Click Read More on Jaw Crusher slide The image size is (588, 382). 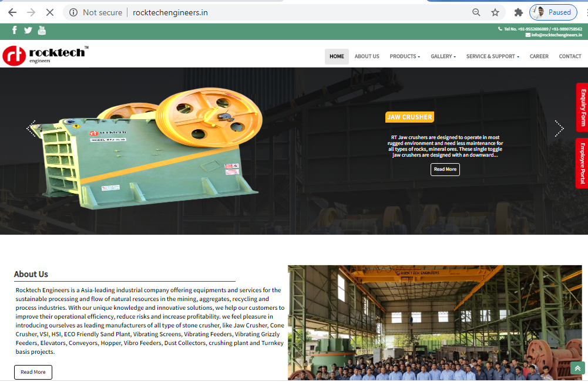pyautogui.click(x=445, y=169)
